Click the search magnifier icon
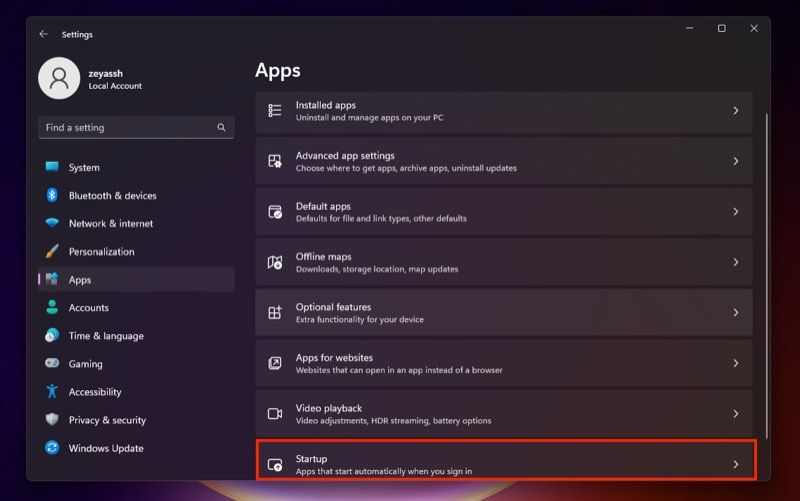The height and width of the screenshot is (501, 800). pyautogui.click(x=221, y=128)
